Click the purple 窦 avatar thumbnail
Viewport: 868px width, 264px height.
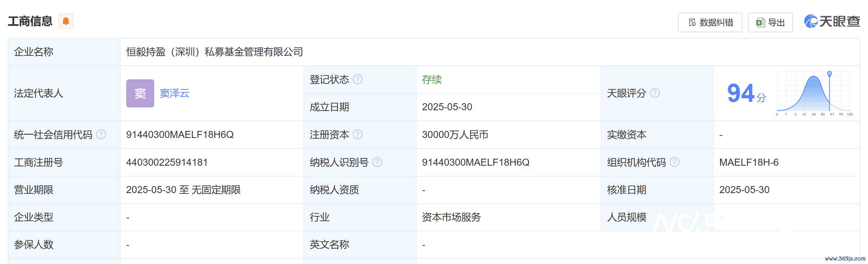(x=140, y=93)
